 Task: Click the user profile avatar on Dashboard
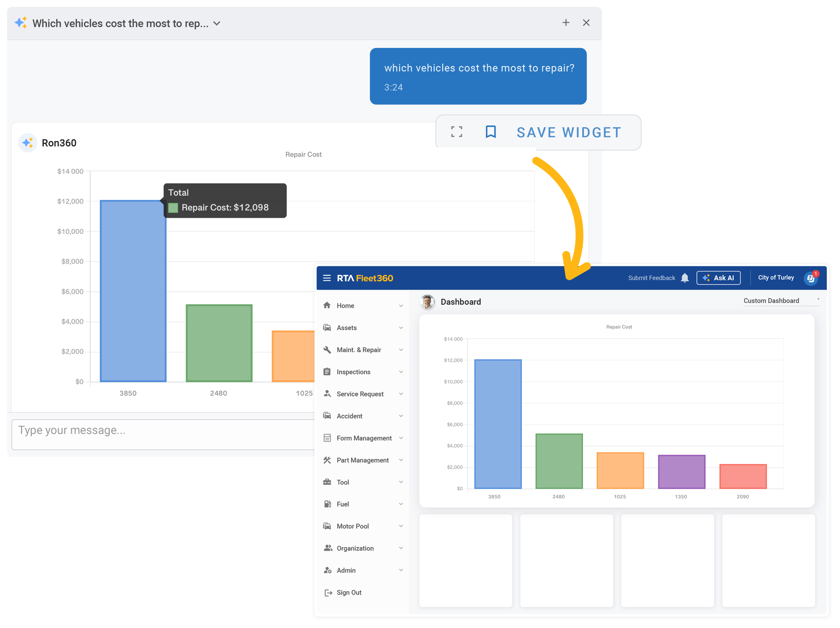(x=428, y=302)
